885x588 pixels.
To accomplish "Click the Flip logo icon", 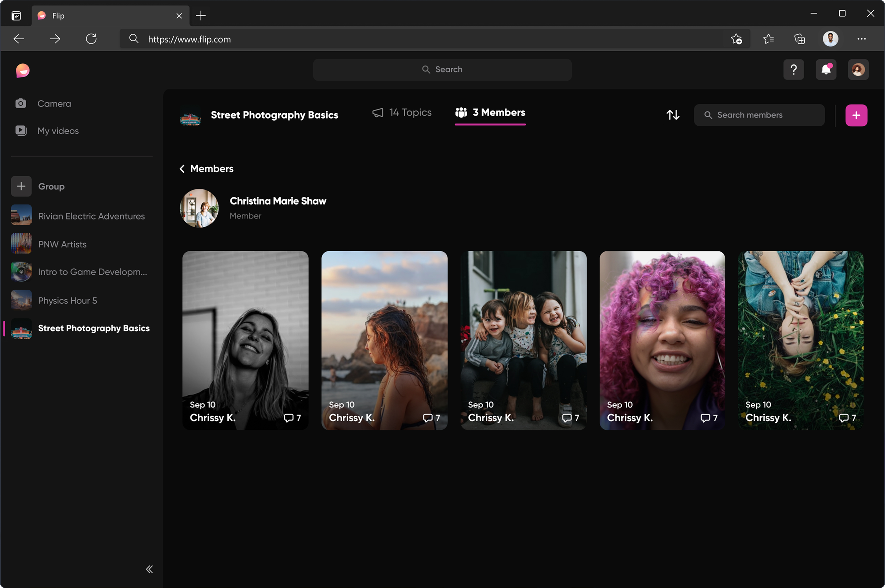I will tap(23, 70).
